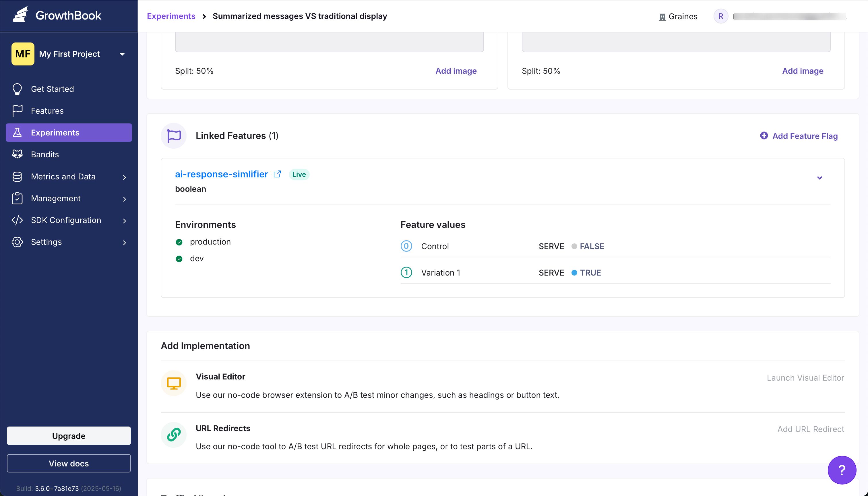This screenshot has width=868, height=496.
Task: Click the 'production' environment label
Action: pos(210,242)
